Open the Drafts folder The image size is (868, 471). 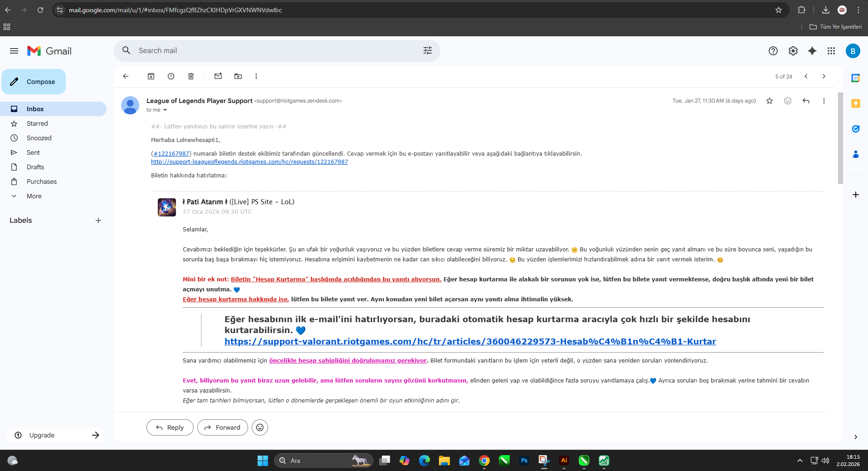pyautogui.click(x=53, y=167)
